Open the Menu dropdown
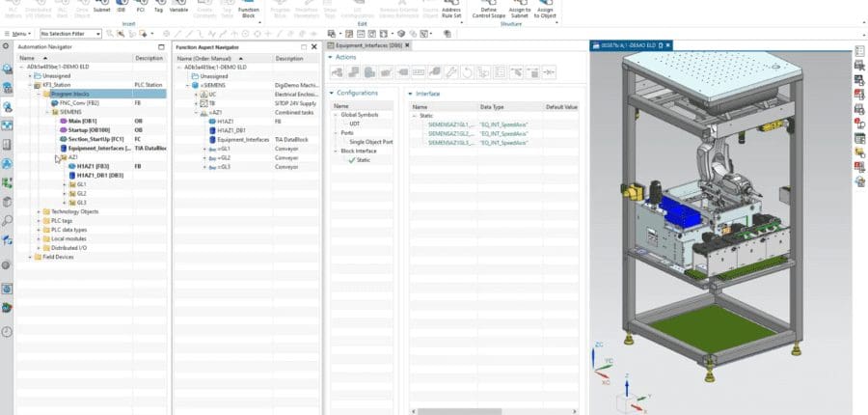The width and height of the screenshot is (868, 415). [18, 34]
